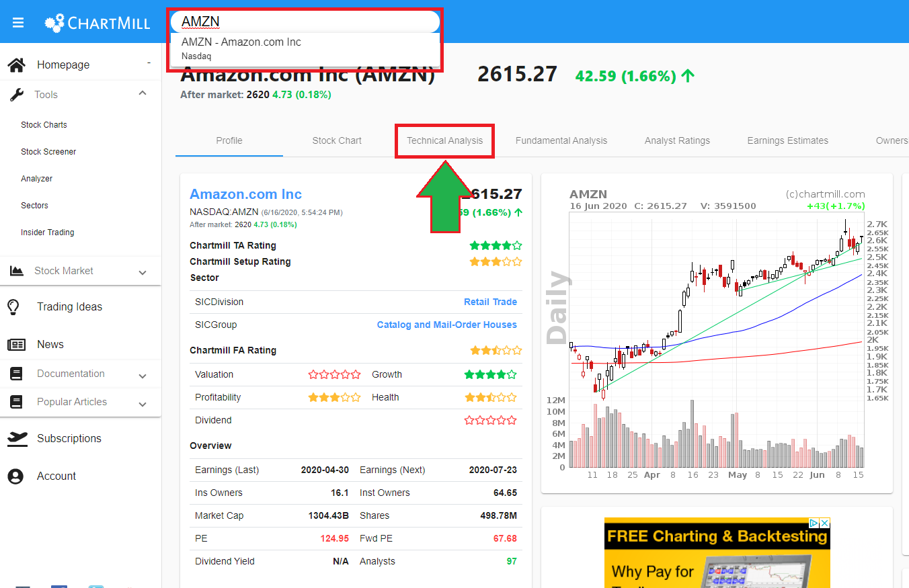Click the Chartmill TA Rating stars

click(x=496, y=246)
